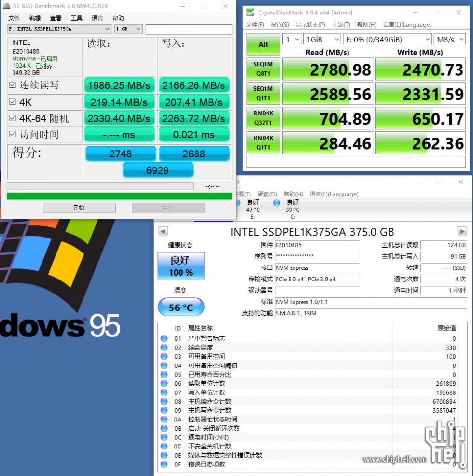
Task: Click the grey AS SSD progress bar
Action: [x=100, y=186]
